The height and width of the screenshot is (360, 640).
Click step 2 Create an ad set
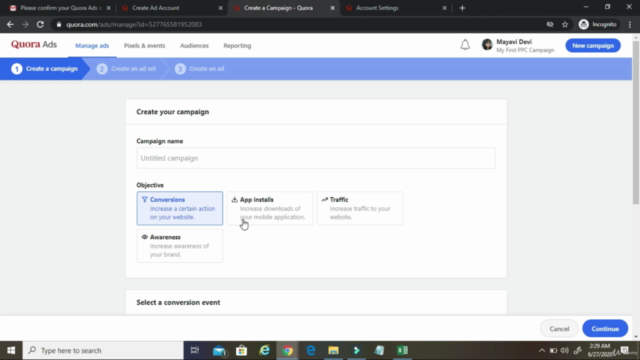(126, 69)
